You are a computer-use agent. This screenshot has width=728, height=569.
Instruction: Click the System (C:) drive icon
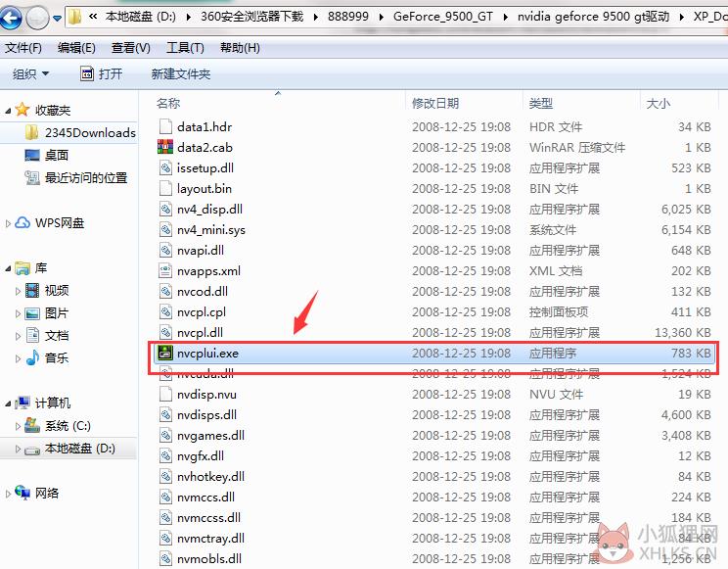pos(32,425)
